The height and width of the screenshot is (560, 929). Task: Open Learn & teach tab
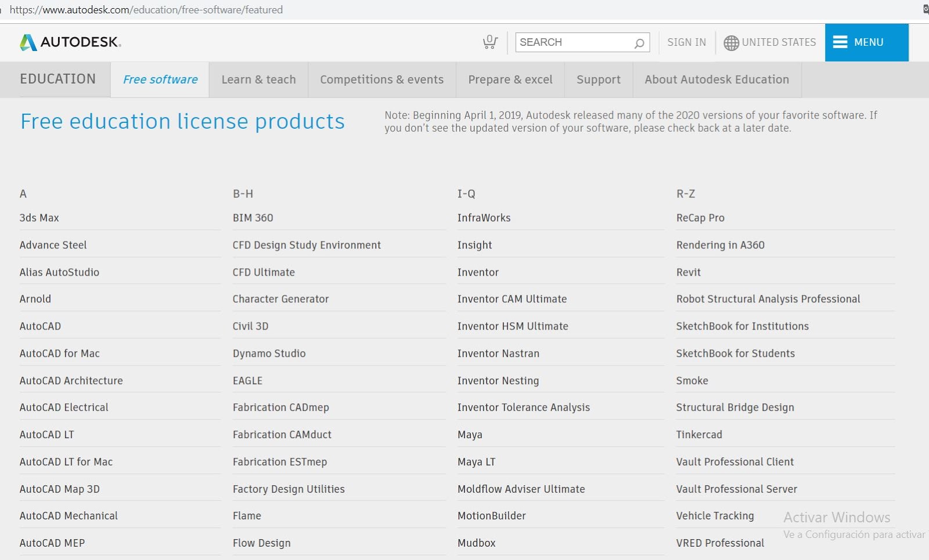coord(258,80)
